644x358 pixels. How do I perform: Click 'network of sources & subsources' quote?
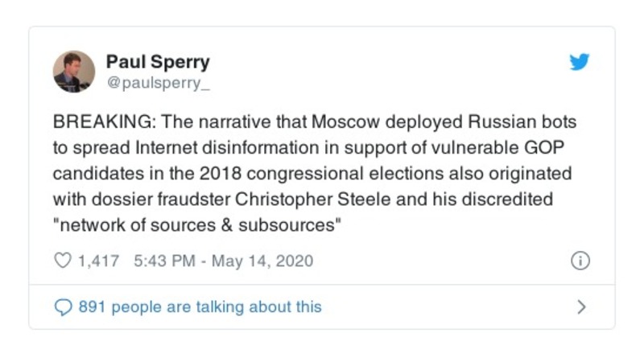tap(199, 225)
